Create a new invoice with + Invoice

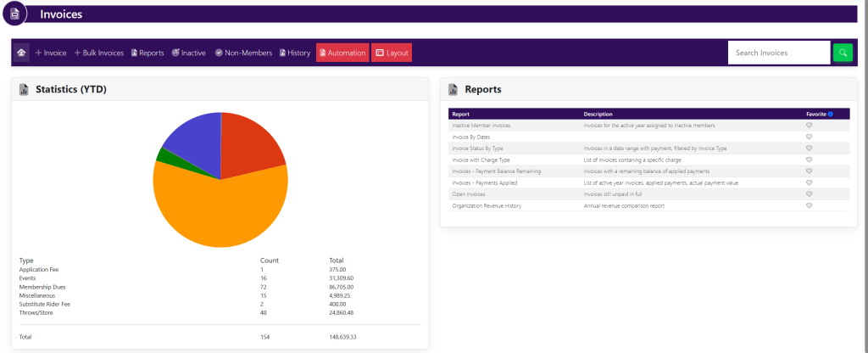pyautogui.click(x=51, y=53)
